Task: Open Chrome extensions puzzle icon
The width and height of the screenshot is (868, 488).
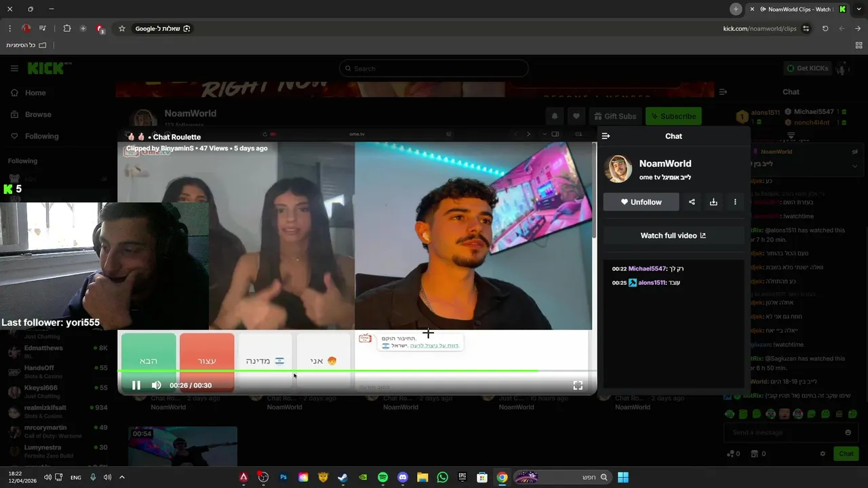Action: coord(66,28)
